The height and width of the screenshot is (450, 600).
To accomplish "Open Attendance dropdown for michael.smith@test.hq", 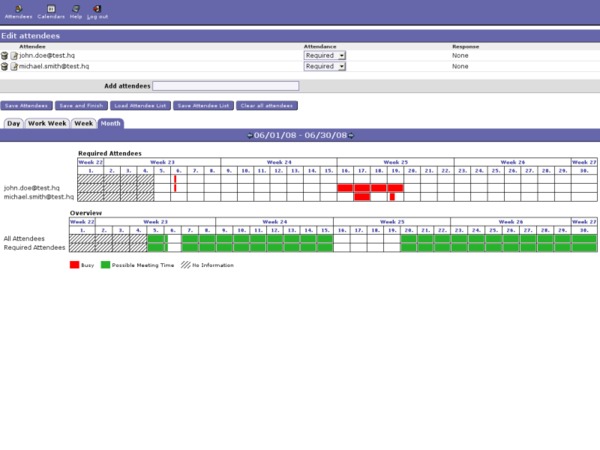I will point(324,66).
